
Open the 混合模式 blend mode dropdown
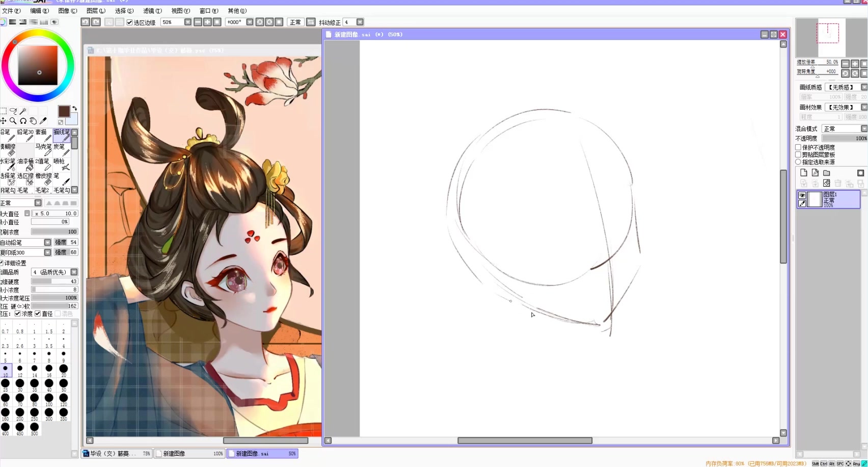864,128
